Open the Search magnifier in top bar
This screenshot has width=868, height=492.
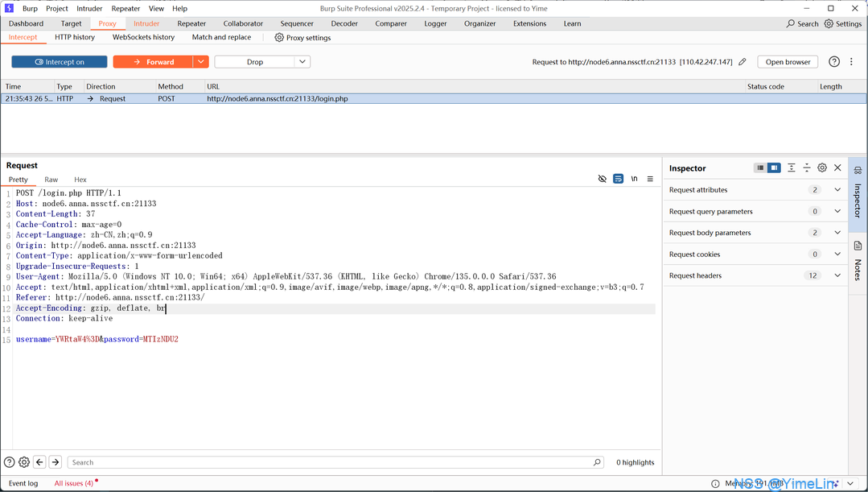click(x=791, y=24)
